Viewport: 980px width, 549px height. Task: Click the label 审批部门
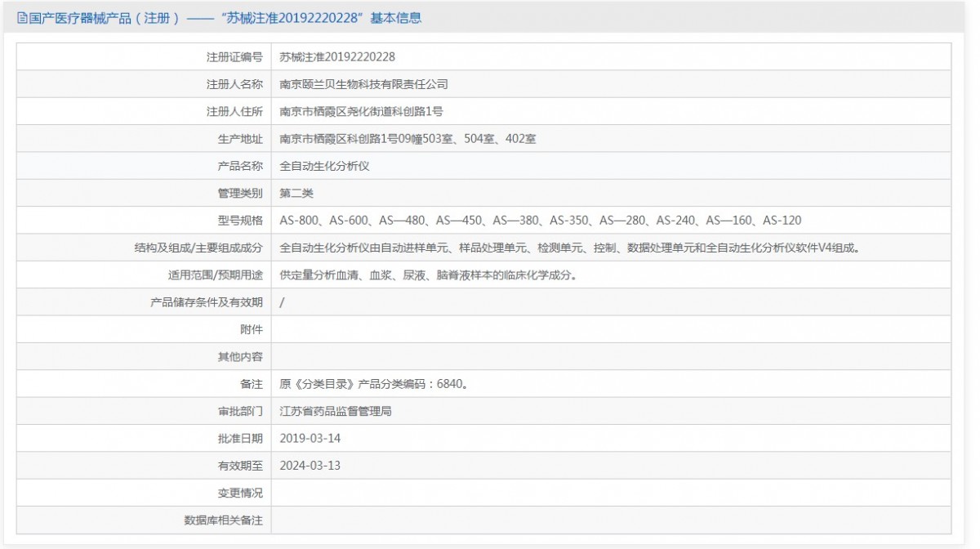pyautogui.click(x=241, y=411)
